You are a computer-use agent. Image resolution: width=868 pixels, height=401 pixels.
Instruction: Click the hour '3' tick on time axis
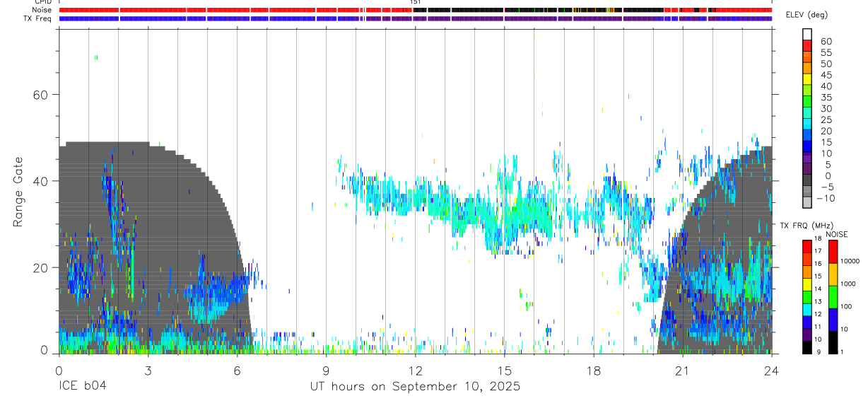[x=148, y=370]
